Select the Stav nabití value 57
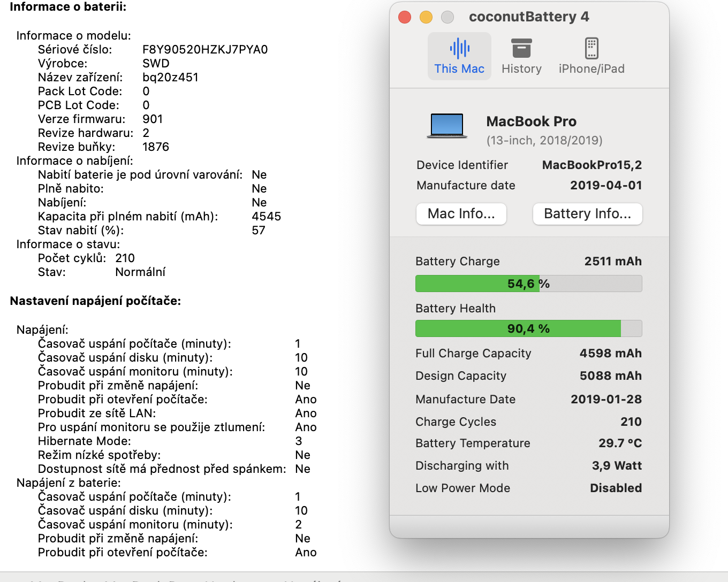This screenshot has height=582, width=728. (259, 230)
